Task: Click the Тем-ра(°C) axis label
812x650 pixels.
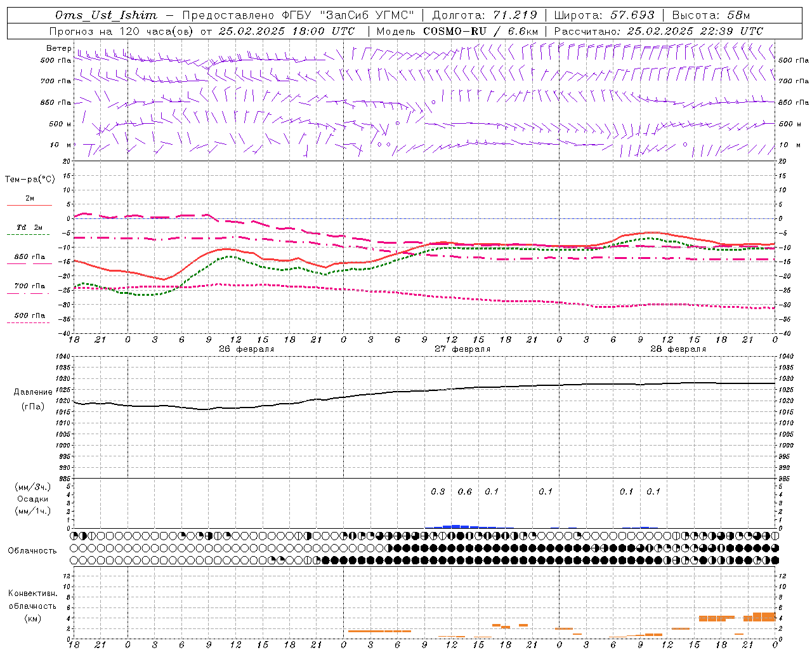Action: pyautogui.click(x=30, y=180)
